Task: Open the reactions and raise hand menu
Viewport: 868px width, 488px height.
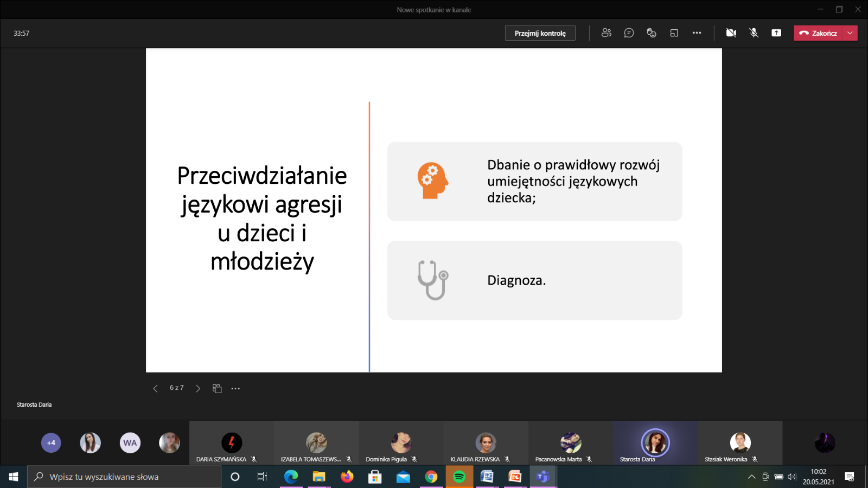Action: coord(652,33)
